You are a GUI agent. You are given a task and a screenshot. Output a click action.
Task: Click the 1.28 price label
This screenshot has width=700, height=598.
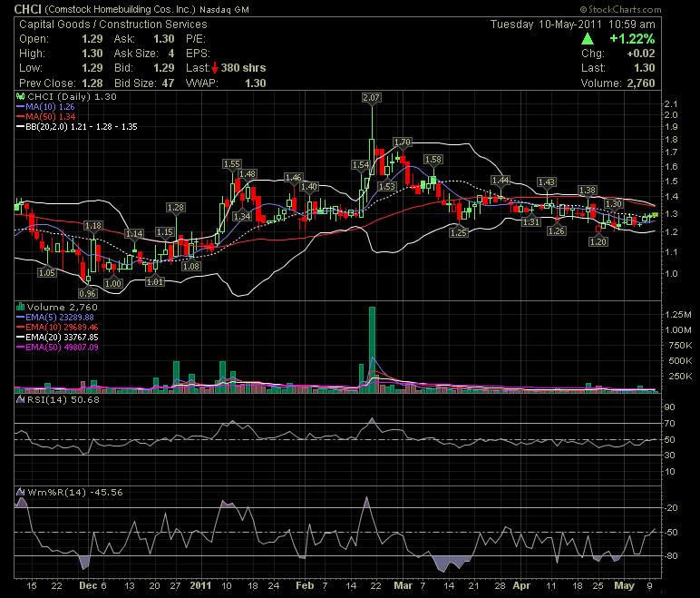coord(175,207)
